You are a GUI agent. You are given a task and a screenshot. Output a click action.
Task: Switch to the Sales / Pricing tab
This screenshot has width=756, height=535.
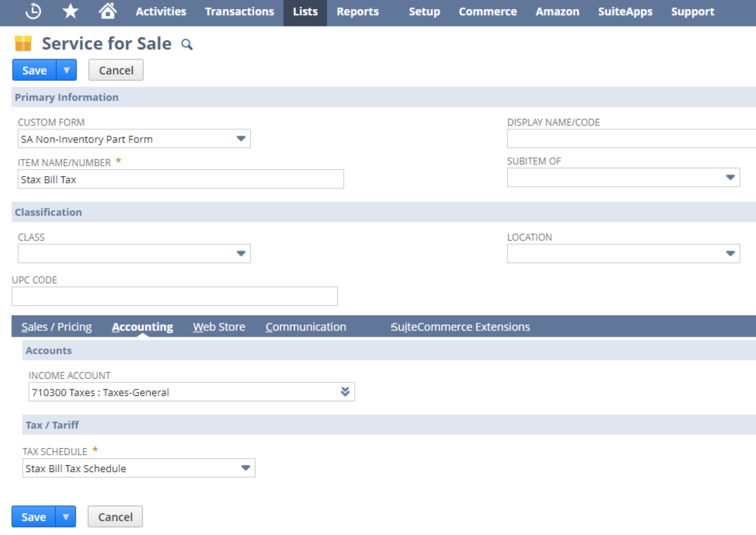coord(56,327)
